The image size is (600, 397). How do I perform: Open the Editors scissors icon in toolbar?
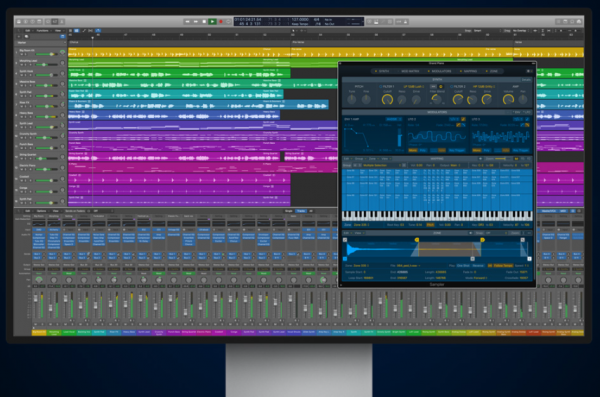coord(62,21)
